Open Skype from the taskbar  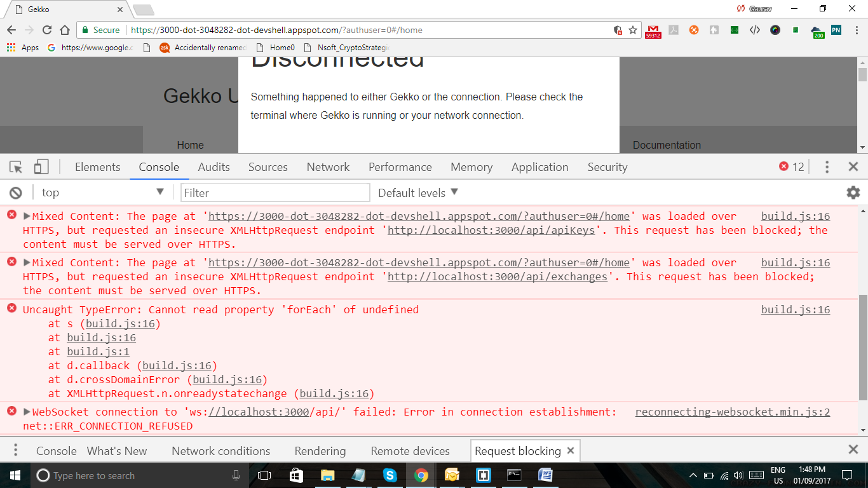(x=390, y=475)
